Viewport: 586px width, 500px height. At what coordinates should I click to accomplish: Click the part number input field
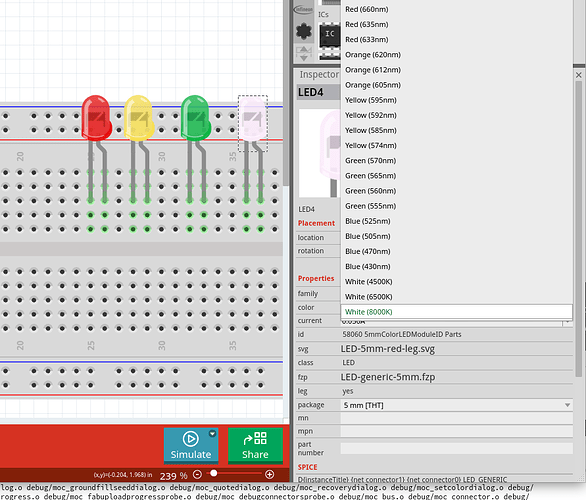click(456, 448)
